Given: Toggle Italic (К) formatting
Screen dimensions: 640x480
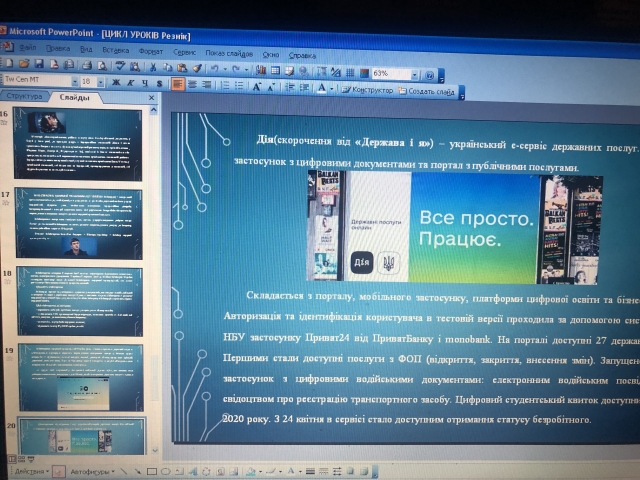Looking at the screenshot, I should click(131, 83).
